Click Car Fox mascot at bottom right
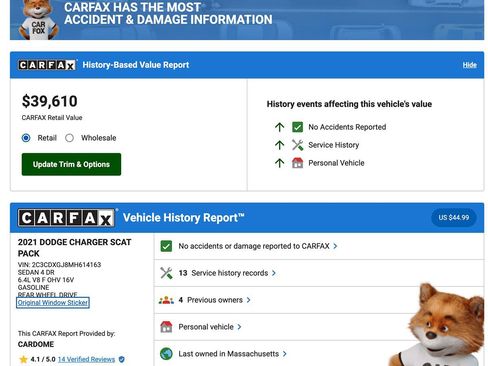Screen dimensions: 488x366 click(x=438, y=325)
